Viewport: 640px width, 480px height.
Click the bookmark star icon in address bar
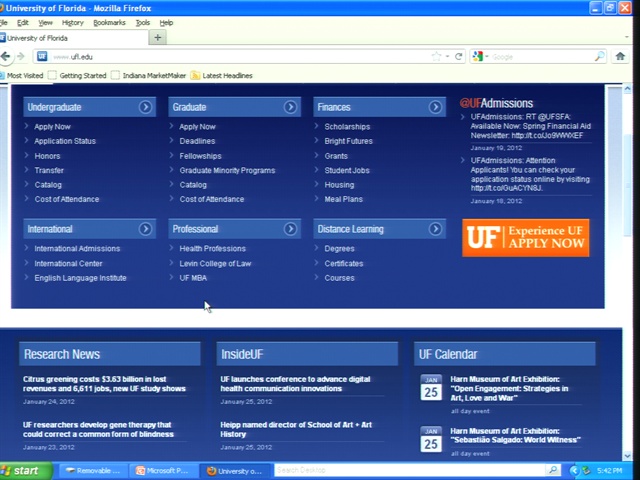[436, 56]
